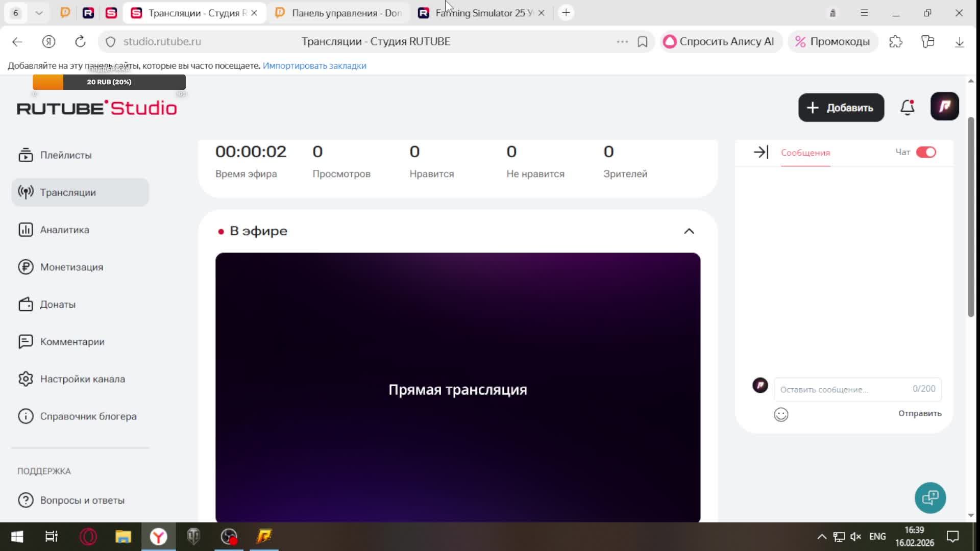Collapse the chat messages panel

[x=761, y=152]
